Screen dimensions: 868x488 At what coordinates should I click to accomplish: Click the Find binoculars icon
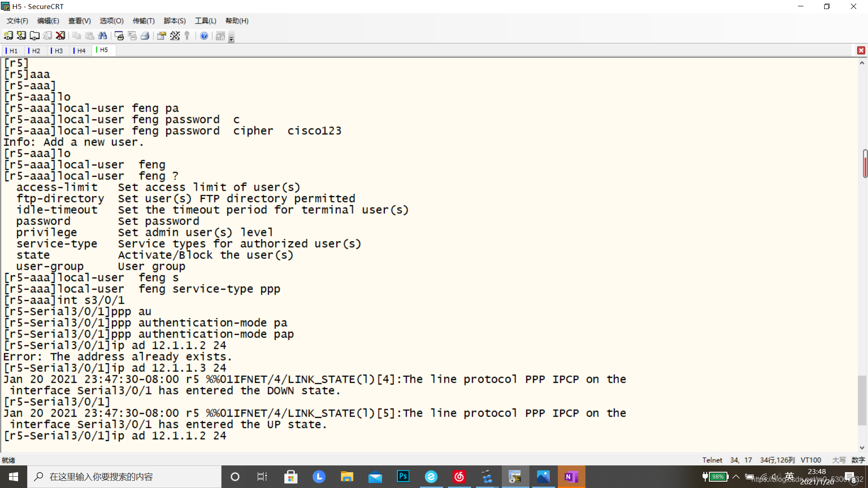(x=103, y=36)
